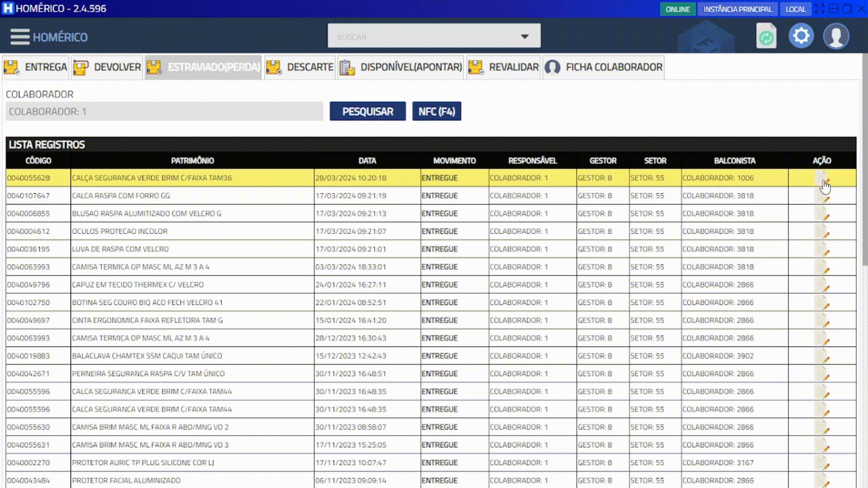Go to DISPONÍVEL(APONTAR) tab
This screenshot has height=488, width=868.
pyautogui.click(x=401, y=67)
